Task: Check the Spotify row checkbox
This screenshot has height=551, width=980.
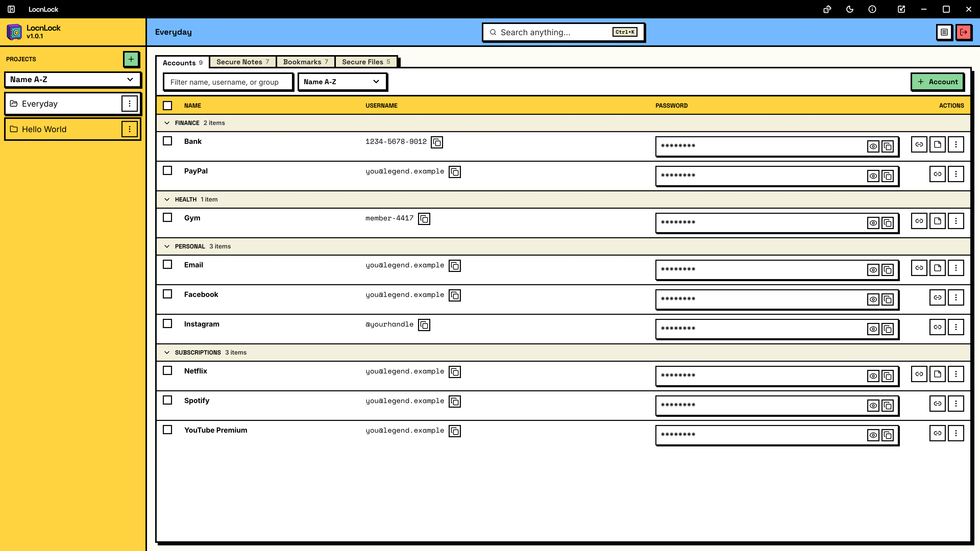Action: pos(167,400)
